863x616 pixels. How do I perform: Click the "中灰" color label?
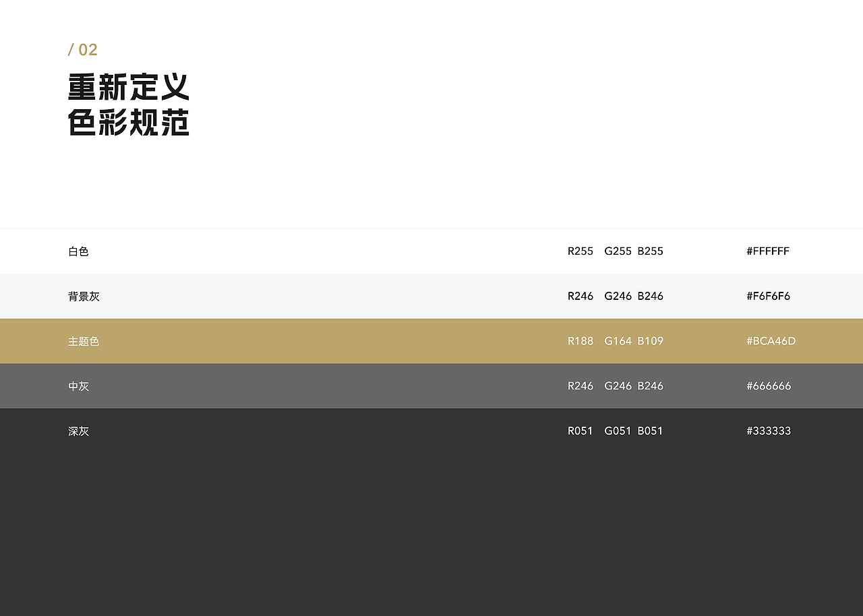tap(78, 386)
